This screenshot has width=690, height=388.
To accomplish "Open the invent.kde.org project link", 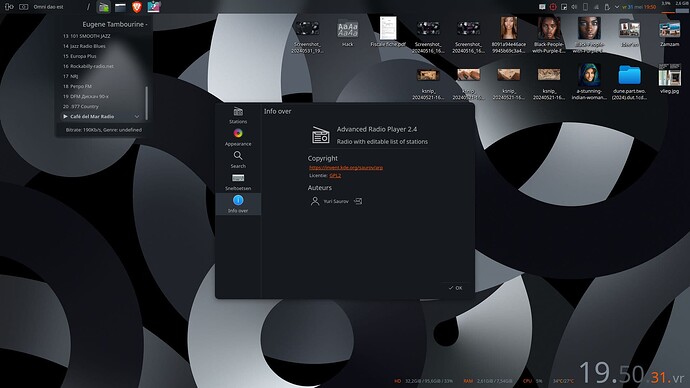I will [346, 168].
